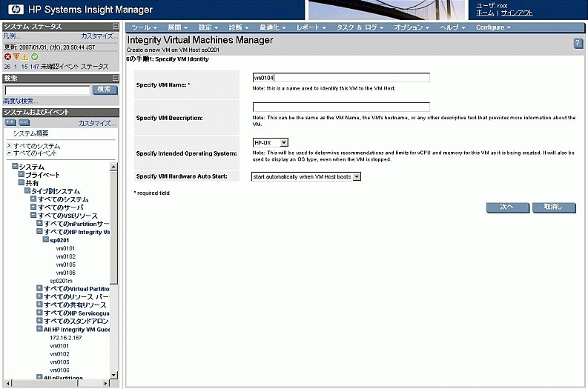Select sp0201m in the tree

click(x=61, y=281)
